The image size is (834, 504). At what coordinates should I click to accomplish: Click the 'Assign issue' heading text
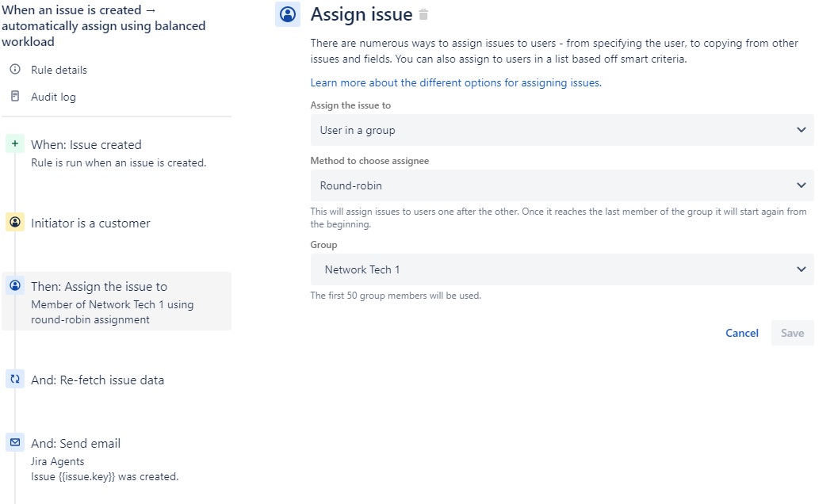coord(362,14)
